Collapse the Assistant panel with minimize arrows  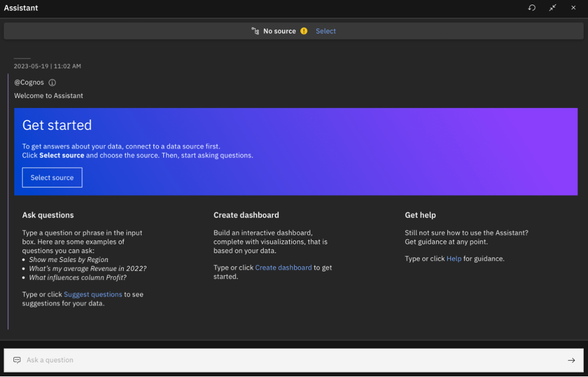(x=553, y=8)
